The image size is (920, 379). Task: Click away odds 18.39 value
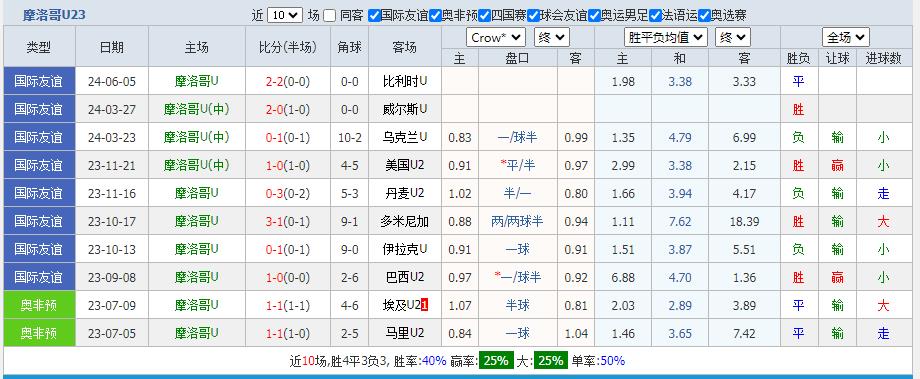[x=744, y=221]
